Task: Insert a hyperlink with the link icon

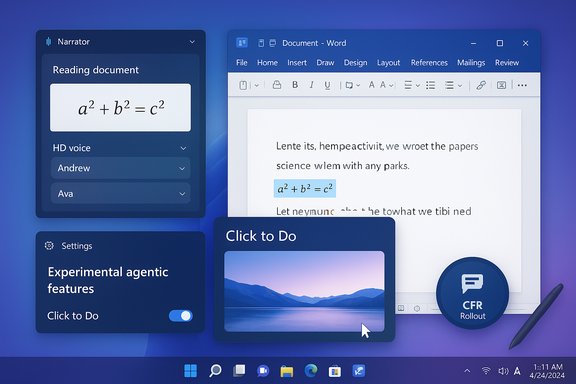Action: click(x=481, y=85)
